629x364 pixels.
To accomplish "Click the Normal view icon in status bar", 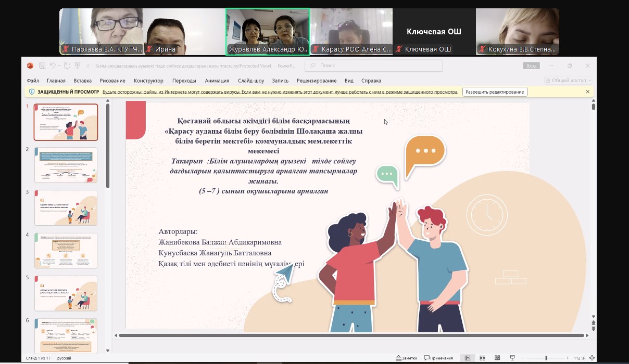I will [x=468, y=358].
